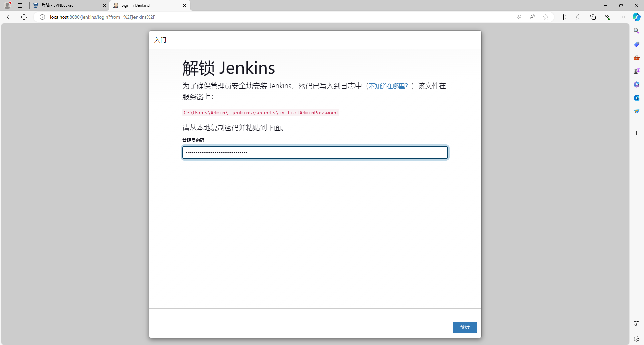Open a new browser tab
Viewport: 644px width, 345px height.
pos(197,5)
